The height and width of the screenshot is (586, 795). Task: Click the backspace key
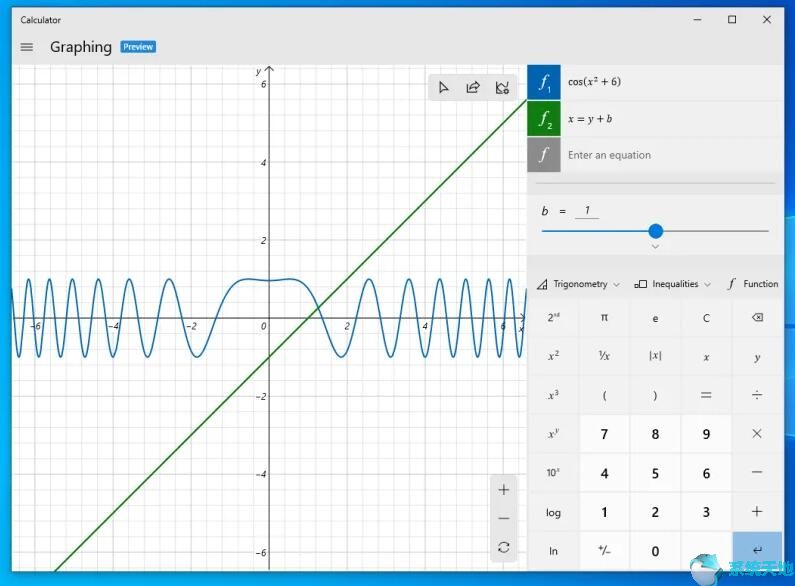click(757, 318)
